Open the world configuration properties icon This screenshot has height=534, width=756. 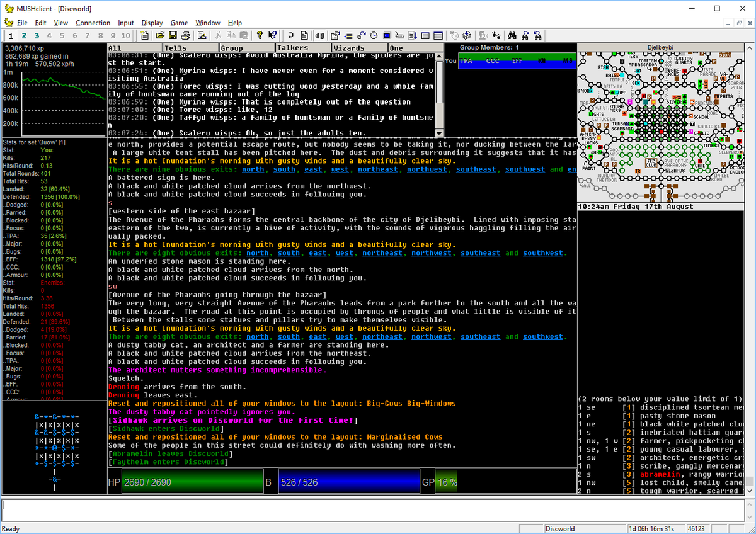click(335, 35)
